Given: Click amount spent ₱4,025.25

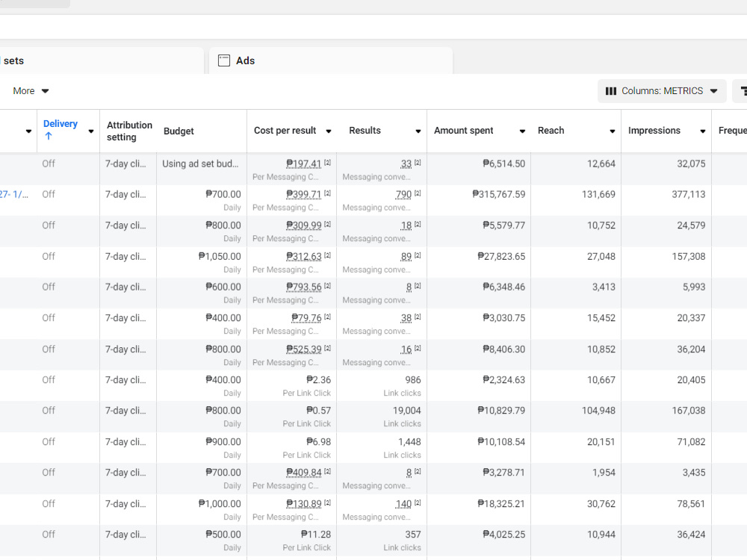Looking at the screenshot, I should (x=503, y=535).
